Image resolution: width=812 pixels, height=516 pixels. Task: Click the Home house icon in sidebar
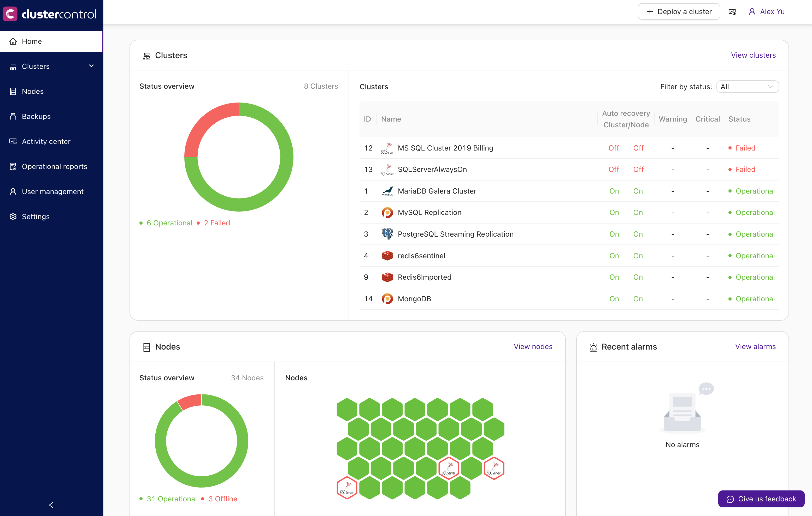13,41
